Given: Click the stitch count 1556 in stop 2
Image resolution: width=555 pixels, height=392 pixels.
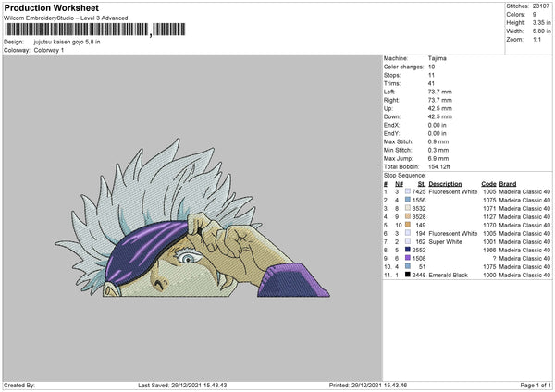Looking at the screenshot, I should pyautogui.click(x=419, y=201).
